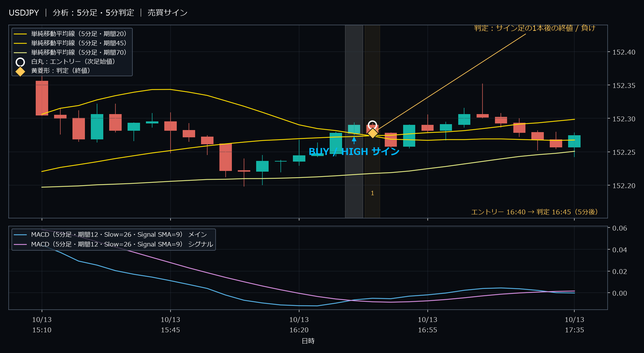Click the 152.25 price axis label

tap(624, 152)
